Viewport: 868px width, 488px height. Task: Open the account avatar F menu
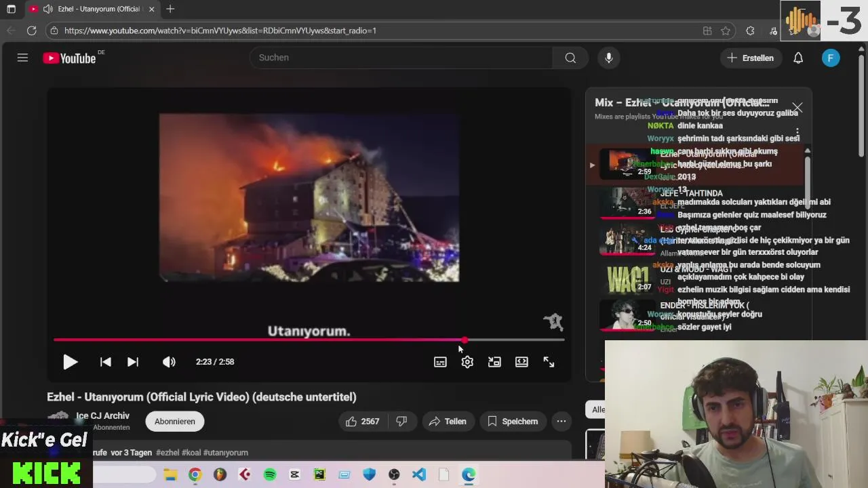click(x=831, y=58)
